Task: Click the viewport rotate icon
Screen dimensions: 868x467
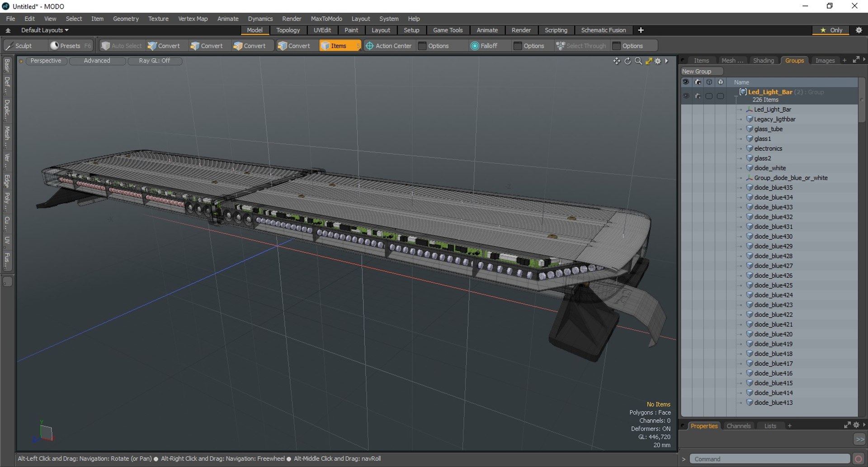Action: tap(627, 61)
